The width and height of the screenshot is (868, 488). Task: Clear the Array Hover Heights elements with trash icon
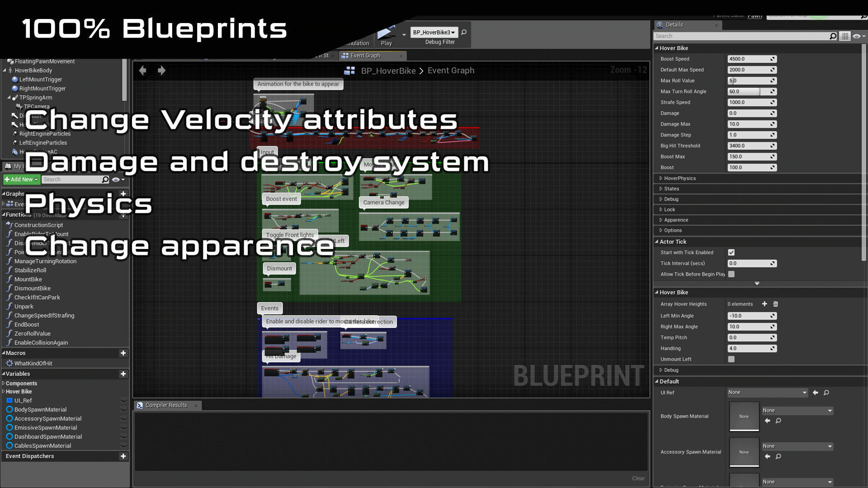click(x=776, y=304)
